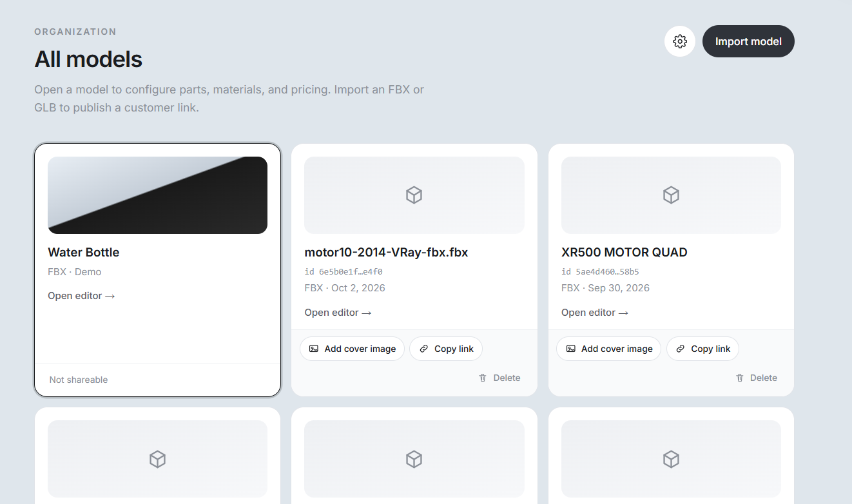
Task: Click the FBX · Sep 30, 2026 text
Action: point(605,288)
